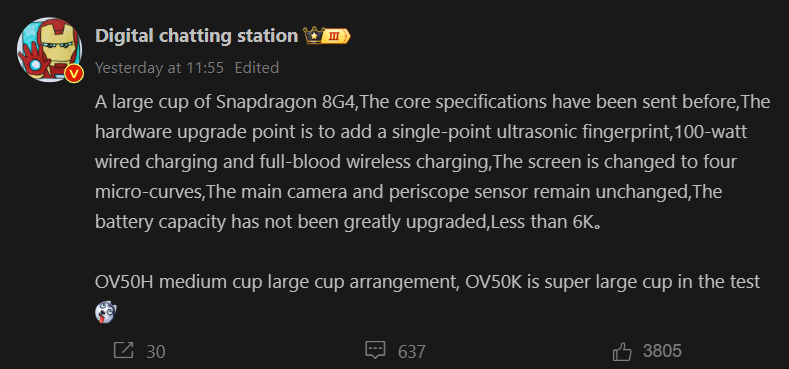Like the post with thumbs-up icon
789x369 pixels.
tap(622, 351)
